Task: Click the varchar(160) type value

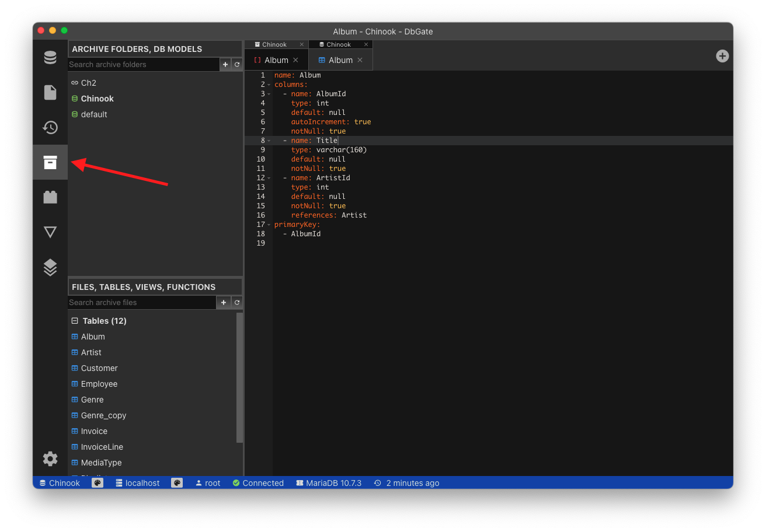Action: 342,150
